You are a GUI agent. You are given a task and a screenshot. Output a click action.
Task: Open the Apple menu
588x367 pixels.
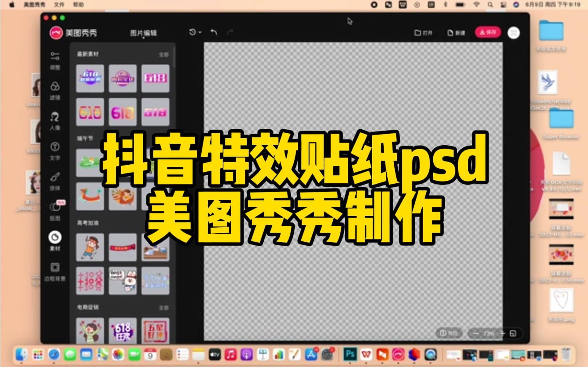click(x=12, y=4)
